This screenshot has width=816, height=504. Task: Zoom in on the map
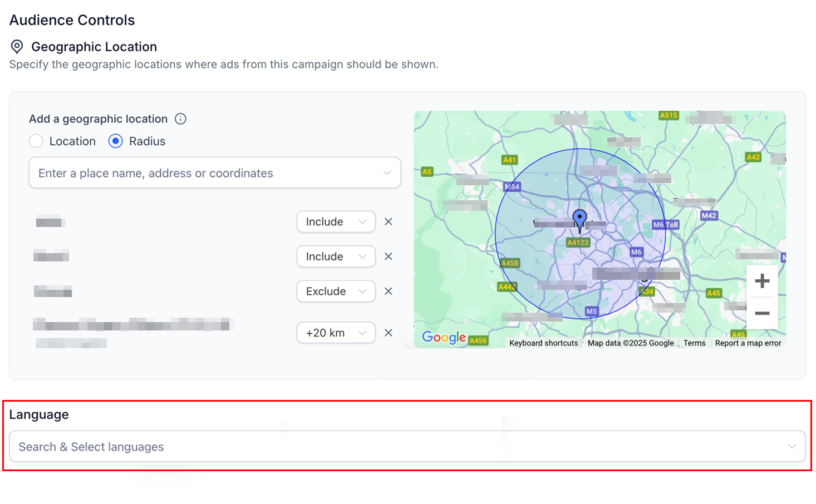(762, 281)
